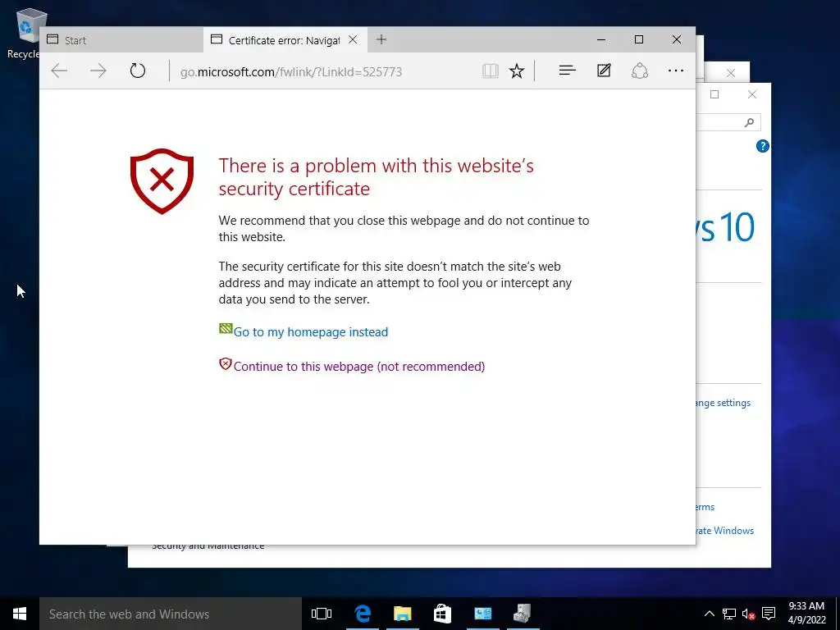Open the Action Center notification icon
This screenshot has height=630, width=840.
pos(769,614)
